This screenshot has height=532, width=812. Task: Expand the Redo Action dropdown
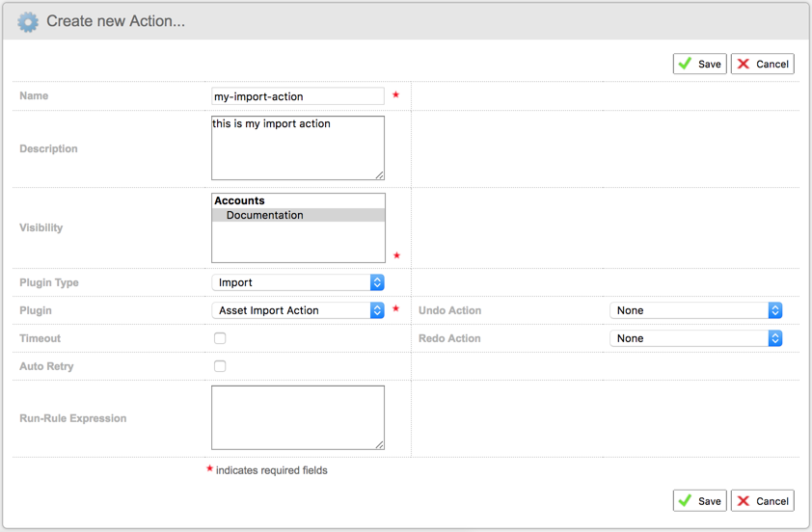[x=695, y=338]
